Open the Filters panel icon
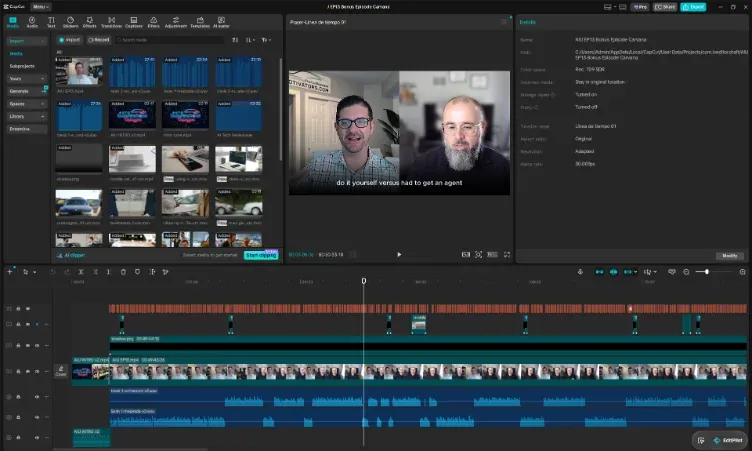Image resolution: width=752 pixels, height=451 pixels. click(153, 22)
